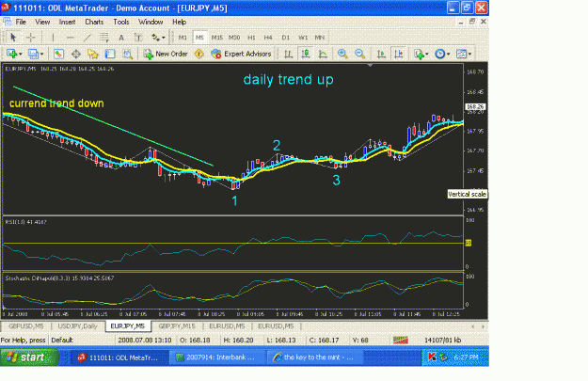Switch to USDJPY,Daily chart tab
Viewport: 588px width, 381px height.
[x=78, y=326]
